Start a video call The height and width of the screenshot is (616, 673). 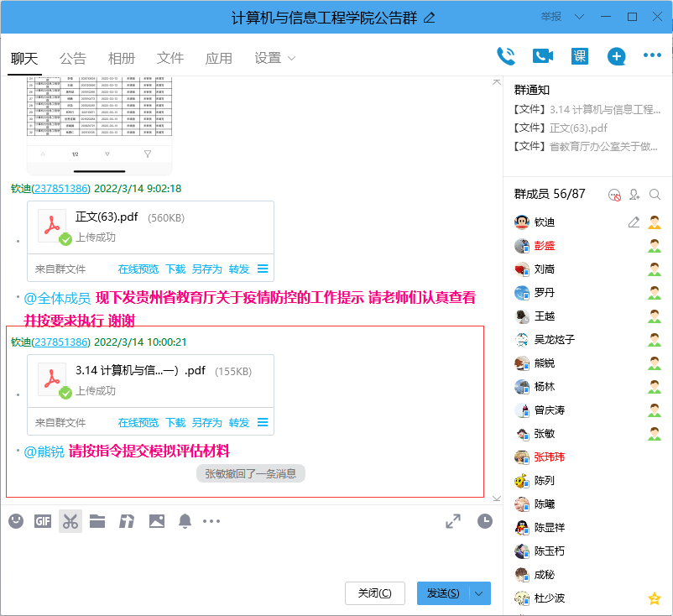pos(542,55)
